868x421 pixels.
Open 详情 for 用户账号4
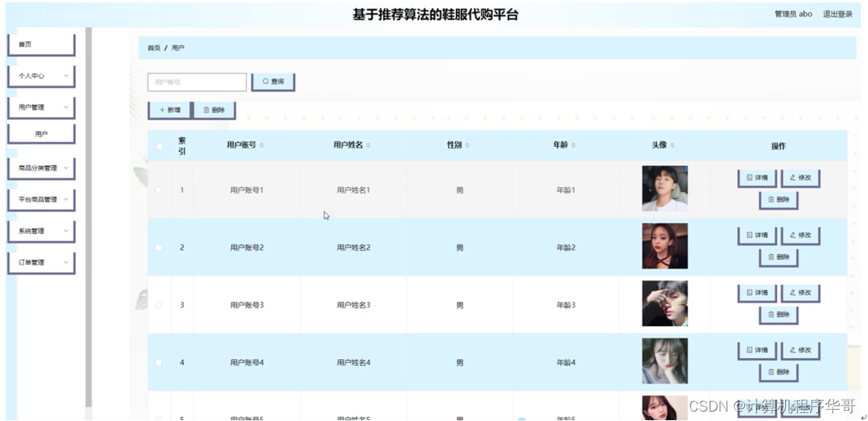coord(757,351)
